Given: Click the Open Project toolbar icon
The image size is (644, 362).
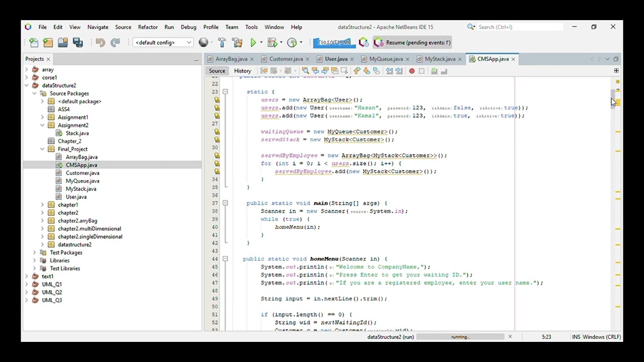Looking at the screenshot, I should click(63, 43).
